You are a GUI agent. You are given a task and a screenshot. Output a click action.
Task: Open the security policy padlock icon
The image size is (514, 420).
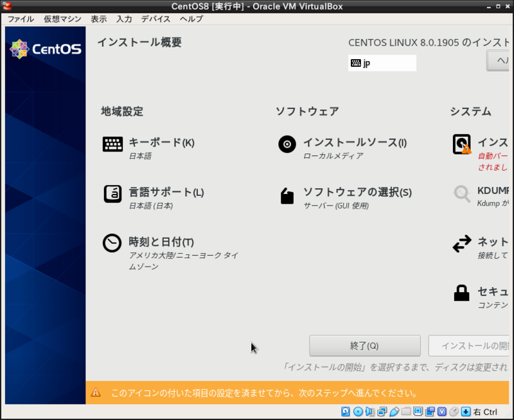(461, 293)
